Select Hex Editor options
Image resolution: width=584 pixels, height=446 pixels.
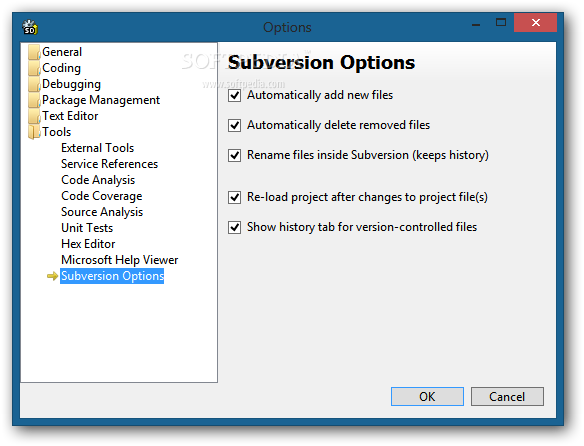coord(88,244)
